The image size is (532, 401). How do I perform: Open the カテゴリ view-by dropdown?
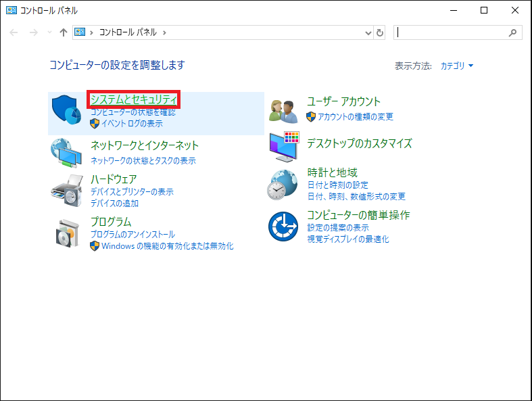(457, 66)
